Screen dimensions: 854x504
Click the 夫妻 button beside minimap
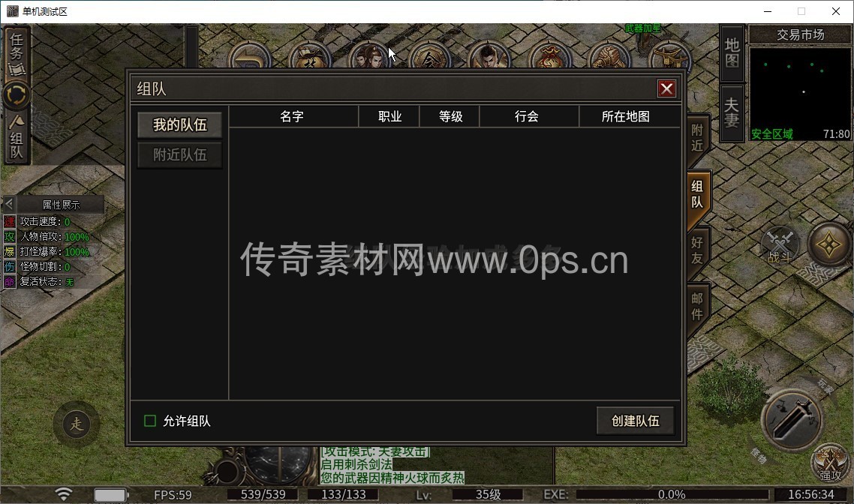coord(732,112)
